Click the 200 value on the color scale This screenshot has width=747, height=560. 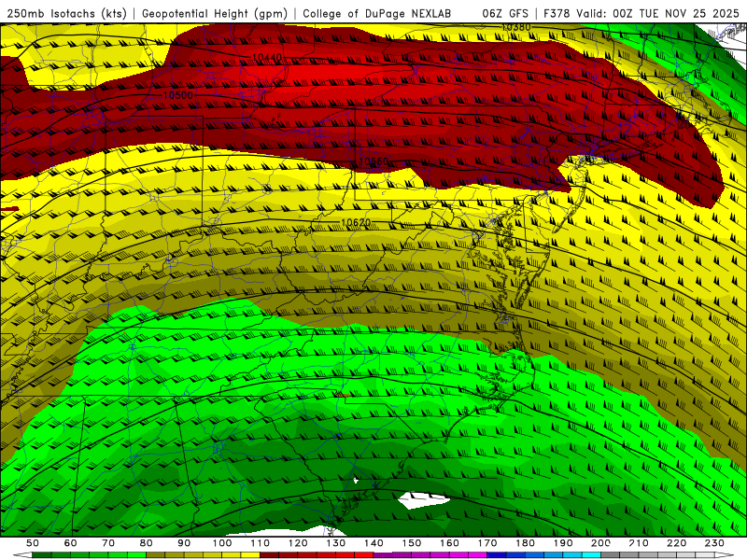point(600,543)
